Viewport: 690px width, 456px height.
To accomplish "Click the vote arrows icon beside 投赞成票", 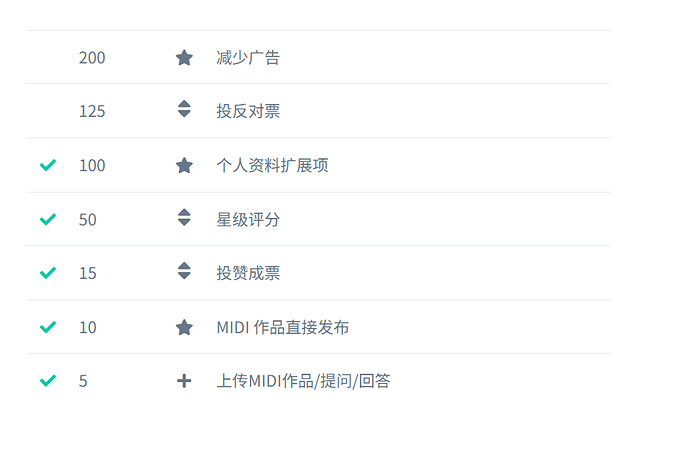I will (x=184, y=271).
